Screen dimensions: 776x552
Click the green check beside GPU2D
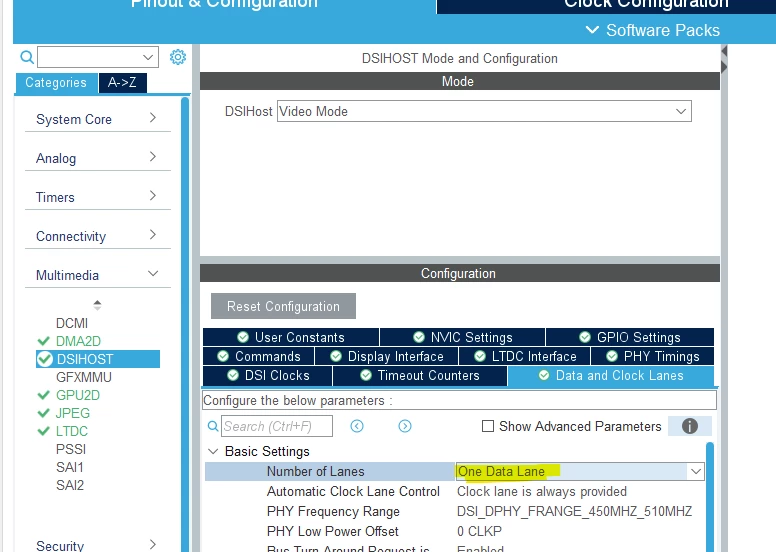pos(44,395)
